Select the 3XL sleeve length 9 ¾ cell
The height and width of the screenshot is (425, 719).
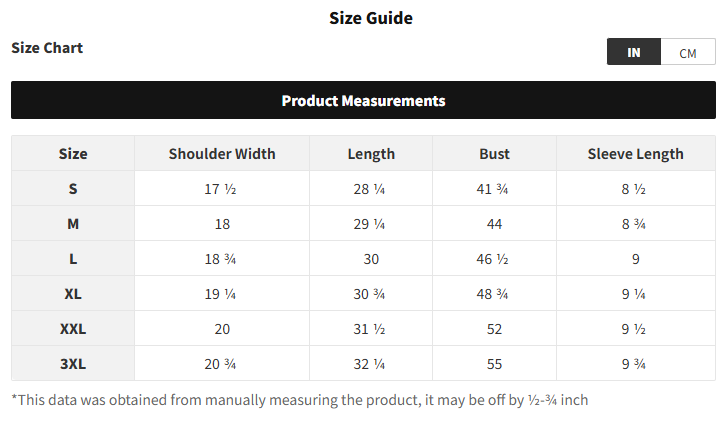click(x=635, y=363)
